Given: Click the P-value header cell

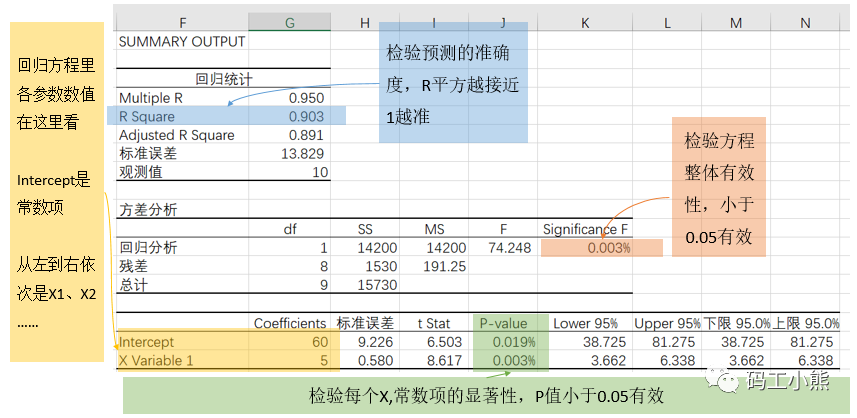Looking at the screenshot, I should pyautogui.click(x=503, y=323).
